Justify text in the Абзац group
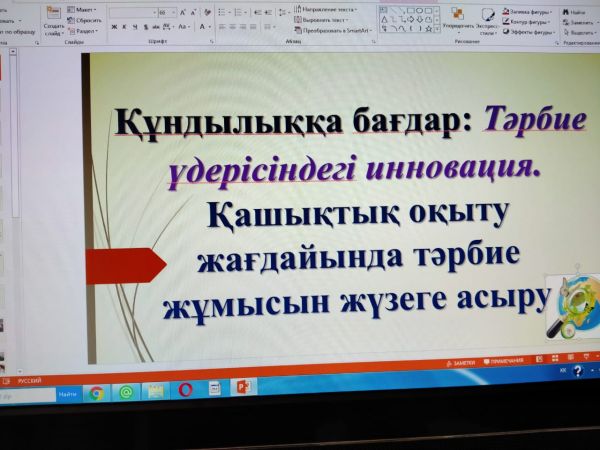 click(253, 27)
